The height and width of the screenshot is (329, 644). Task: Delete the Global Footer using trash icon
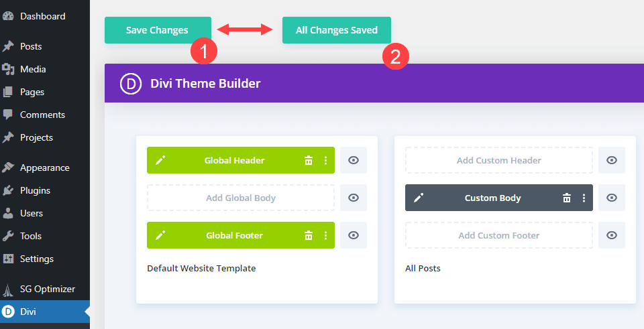pyautogui.click(x=309, y=235)
